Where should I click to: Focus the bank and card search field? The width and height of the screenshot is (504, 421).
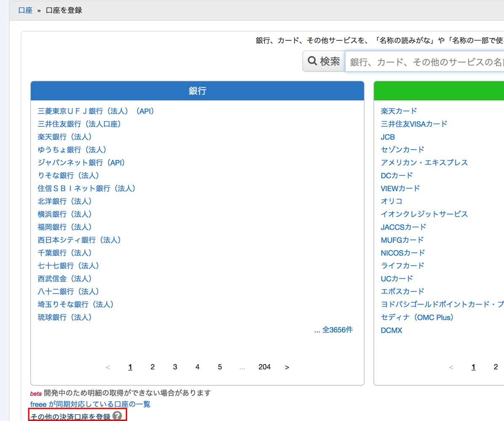(424, 61)
